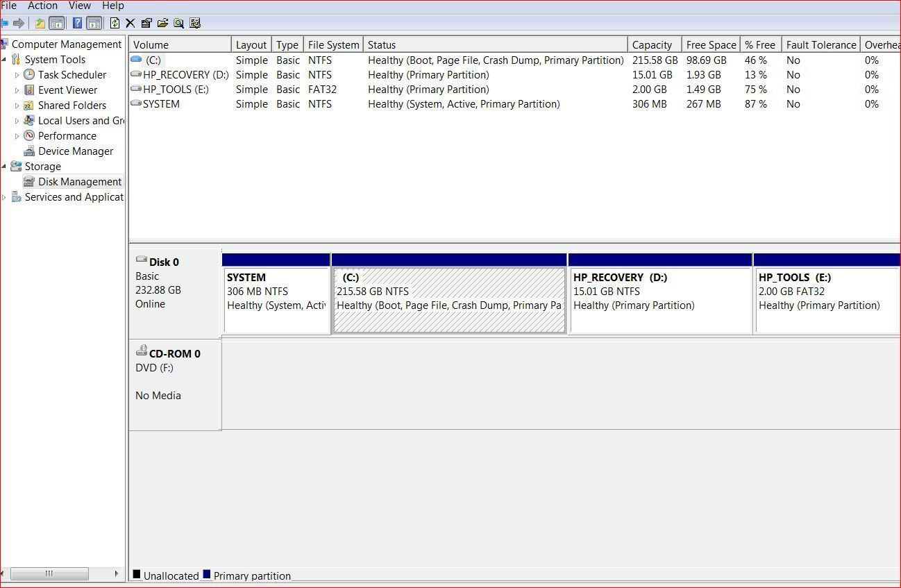
Task: Click the Unallocated black legend swatch
Action: 137,574
